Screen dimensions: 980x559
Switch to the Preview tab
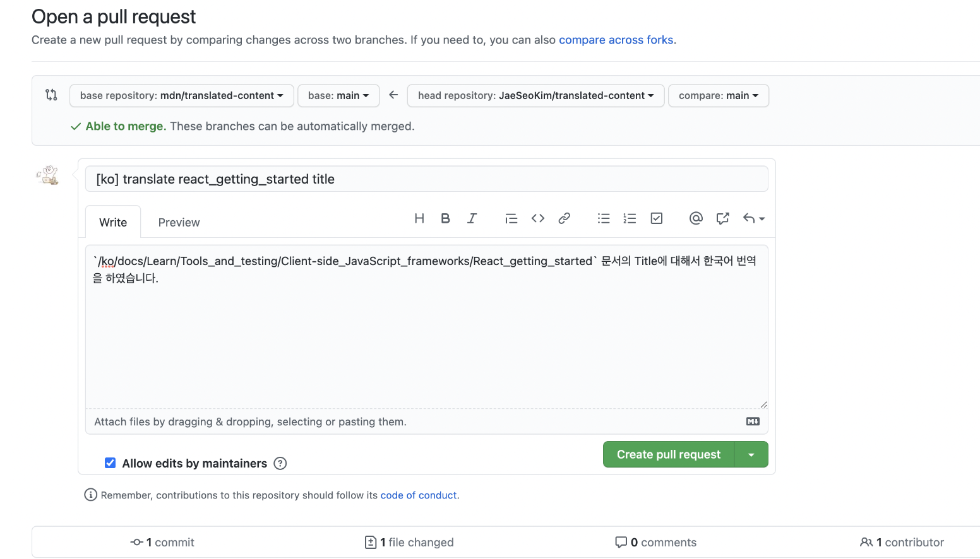tap(179, 223)
